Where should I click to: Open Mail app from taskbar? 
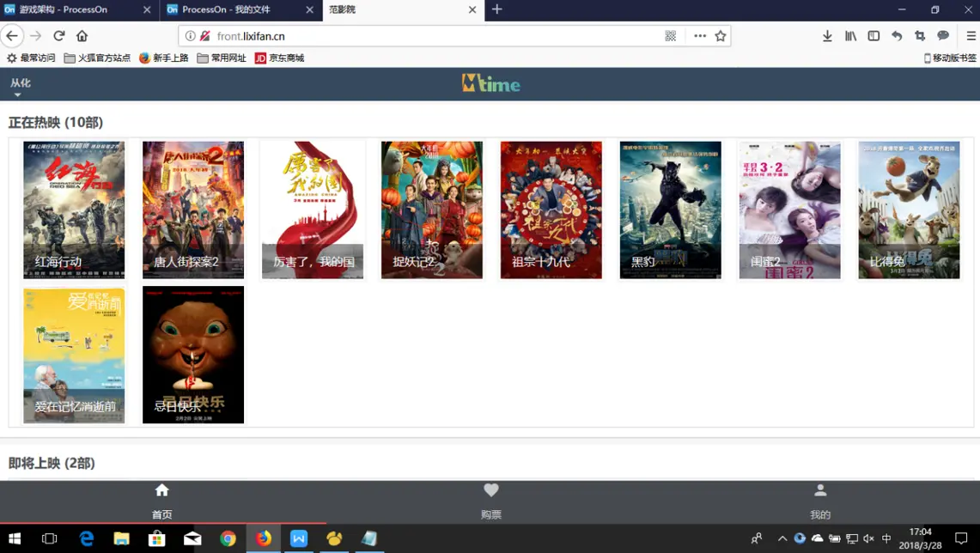192,538
